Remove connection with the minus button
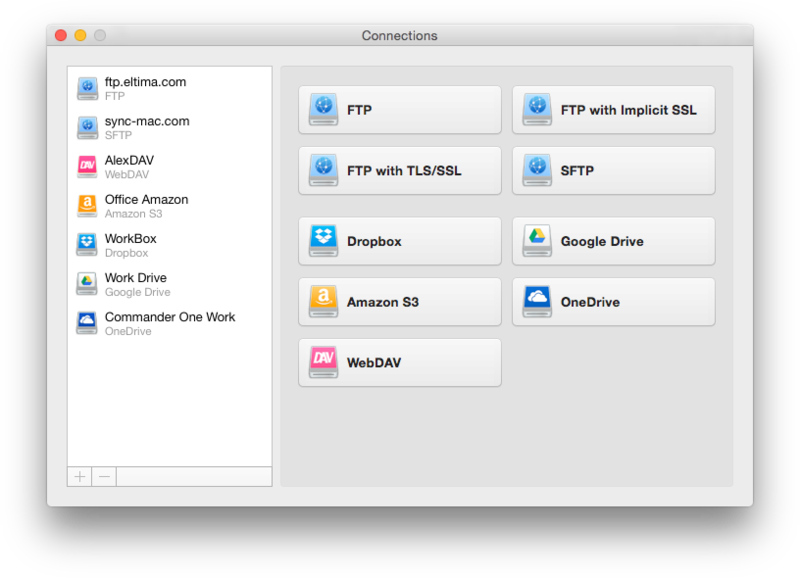This screenshot has height=578, width=800. coord(104,477)
